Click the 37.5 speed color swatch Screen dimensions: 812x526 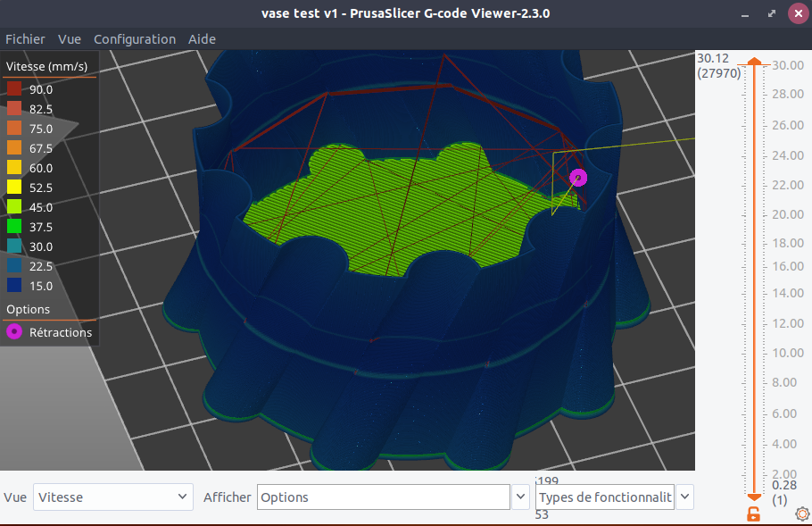tap(14, 227)
